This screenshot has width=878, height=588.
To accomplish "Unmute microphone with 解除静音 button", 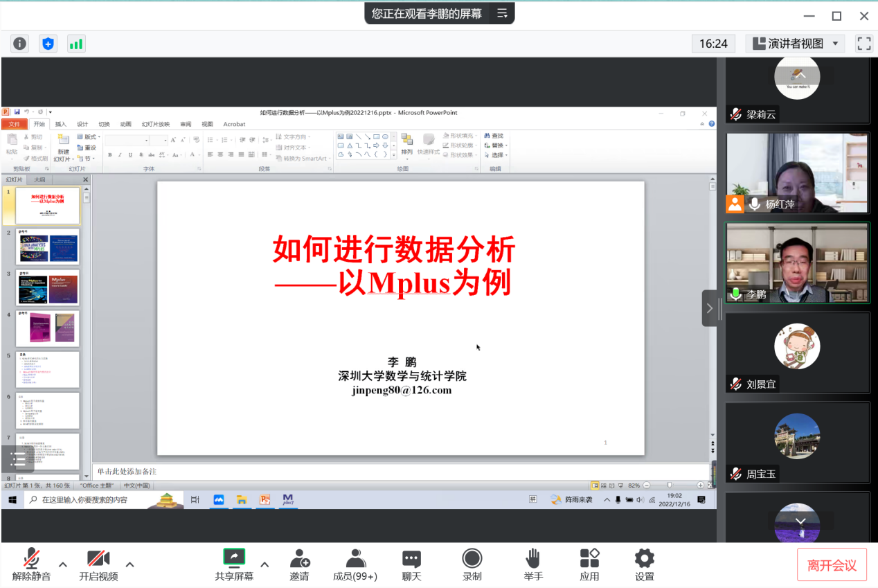I will coord(31,564).
